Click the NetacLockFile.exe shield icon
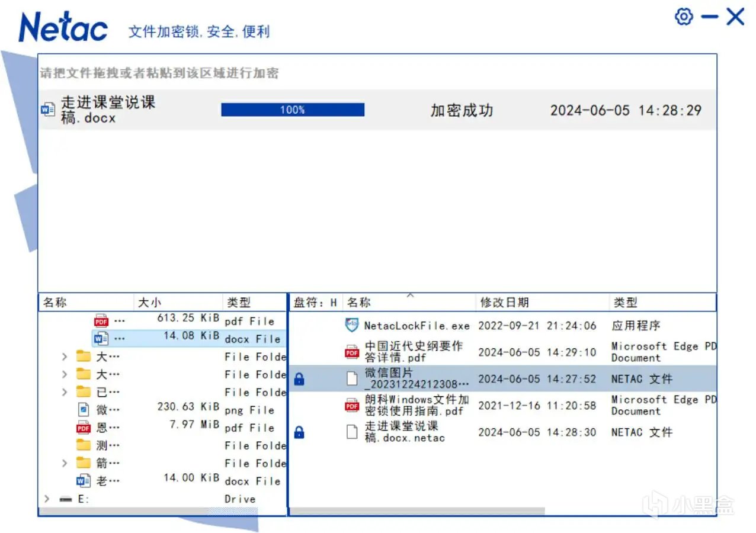Image resolution: width=756 pixels, height=533 pixels. coord(352,325)
